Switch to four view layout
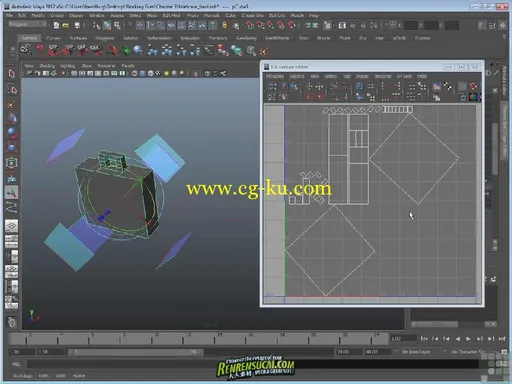 (x=12, y=242)
